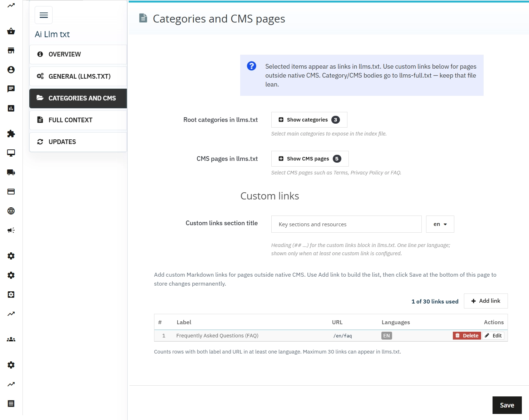Expand the Show CMS pages selector
Viewport: 529px width, 420px height.
click(x=310, y=159)
